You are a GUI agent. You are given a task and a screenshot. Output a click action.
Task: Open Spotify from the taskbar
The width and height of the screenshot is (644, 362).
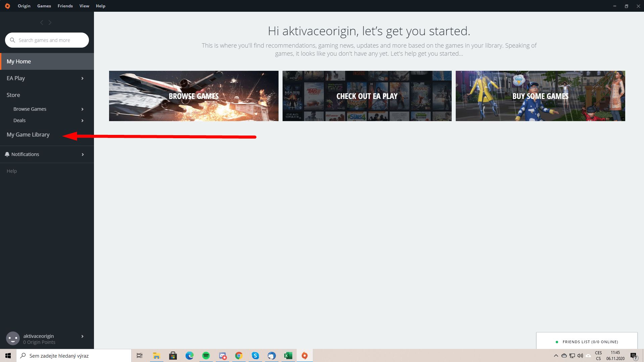pos(206,356)
